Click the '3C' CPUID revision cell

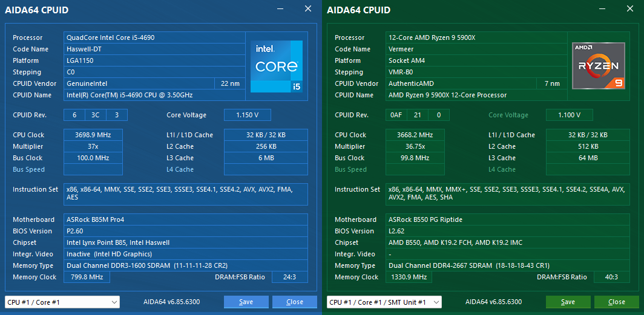pos(95,115)
